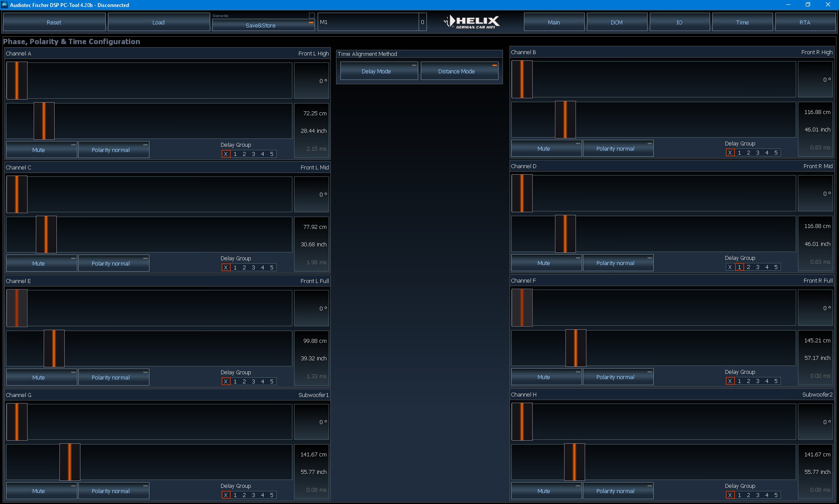Mute Channel H Subwoofer2
This screenshot has width=839, height=504.
546,491
